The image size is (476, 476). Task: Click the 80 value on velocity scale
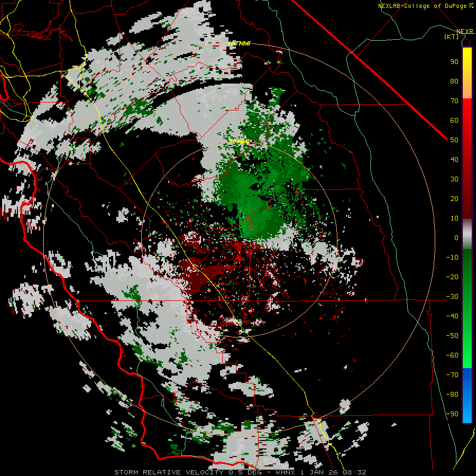(x=454, y=81)
